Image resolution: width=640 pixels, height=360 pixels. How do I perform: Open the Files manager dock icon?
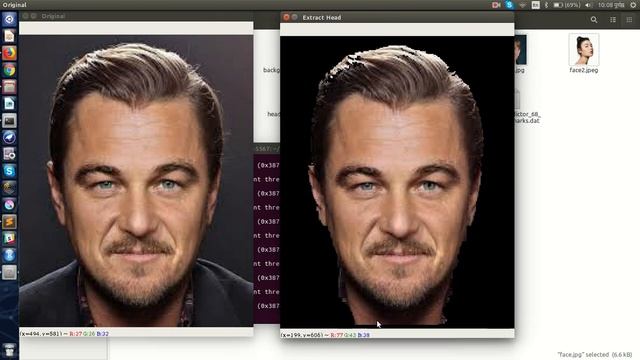point(9,87)
